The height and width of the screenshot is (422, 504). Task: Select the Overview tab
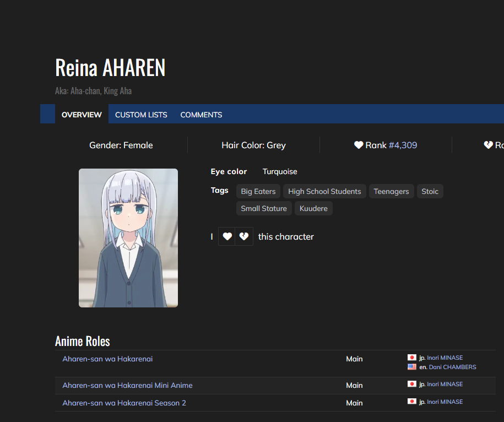coord(82,115)
